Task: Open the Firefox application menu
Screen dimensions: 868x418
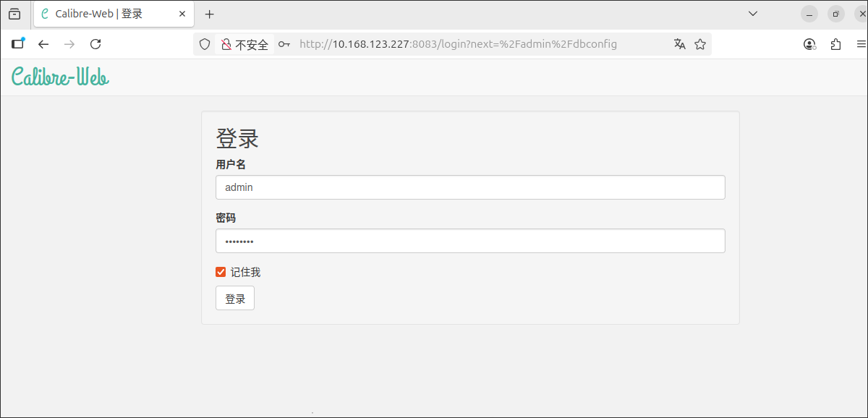Action: pyautogui.click(x=861, y=44)
